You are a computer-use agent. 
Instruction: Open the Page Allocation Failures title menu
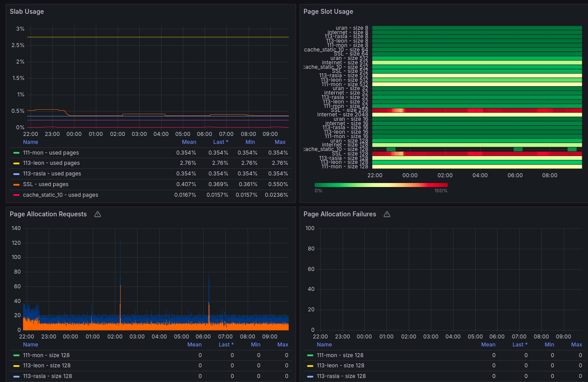click(339, 214)
